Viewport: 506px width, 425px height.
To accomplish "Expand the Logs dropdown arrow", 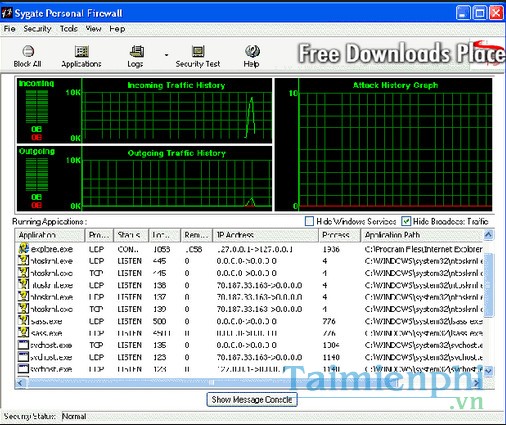I will coord(166,55).
